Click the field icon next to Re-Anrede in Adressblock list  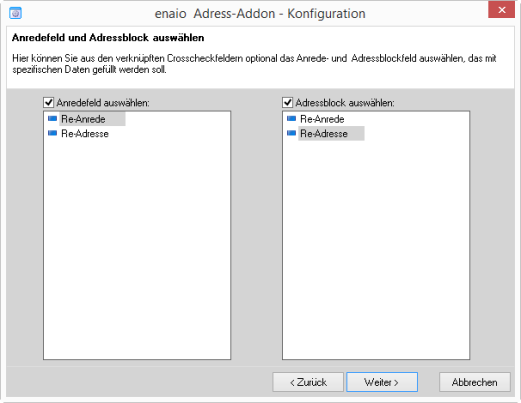[x=291, y=119]
